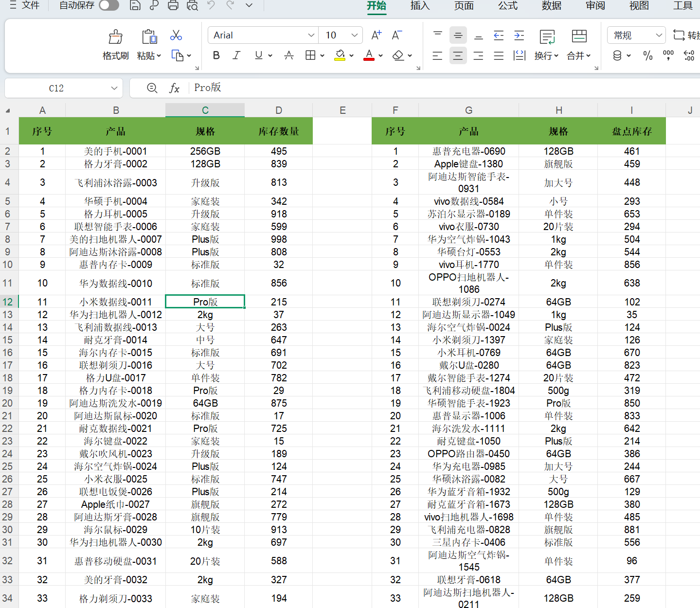Image resolution: width=700 pixels, height=608 pixels.
Task: Click the 合并 merge cells button
Action: point(579,45)
